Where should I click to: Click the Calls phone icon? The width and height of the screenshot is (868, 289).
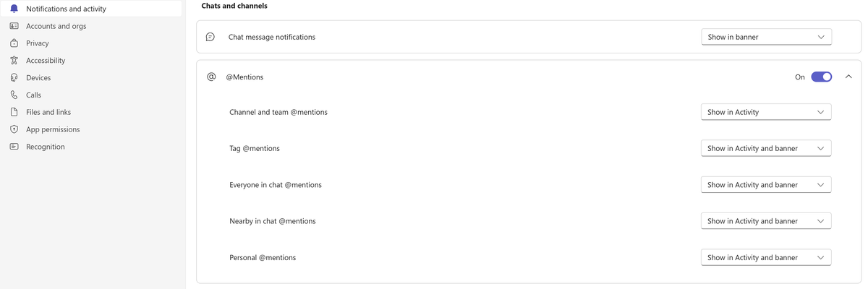tap(14, 95)
